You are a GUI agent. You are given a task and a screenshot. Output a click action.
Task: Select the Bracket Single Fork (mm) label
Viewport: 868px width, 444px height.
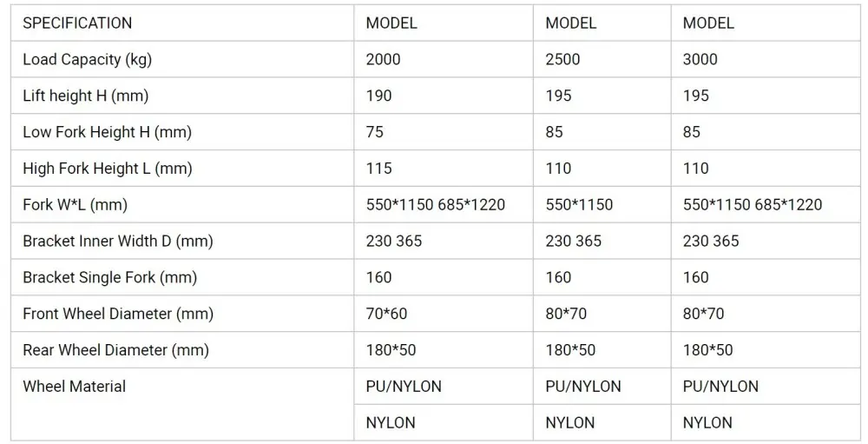tap(109, 278)
